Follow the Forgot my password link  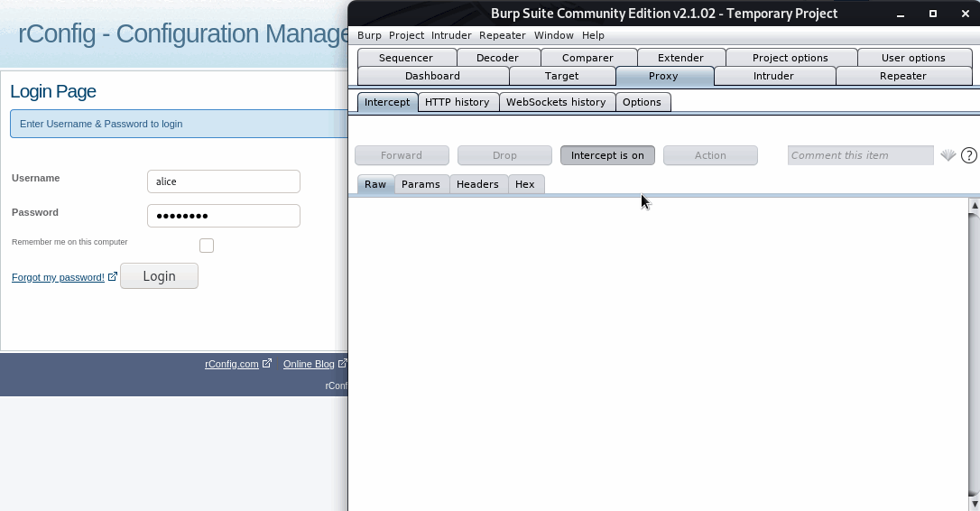pos(58,277)
